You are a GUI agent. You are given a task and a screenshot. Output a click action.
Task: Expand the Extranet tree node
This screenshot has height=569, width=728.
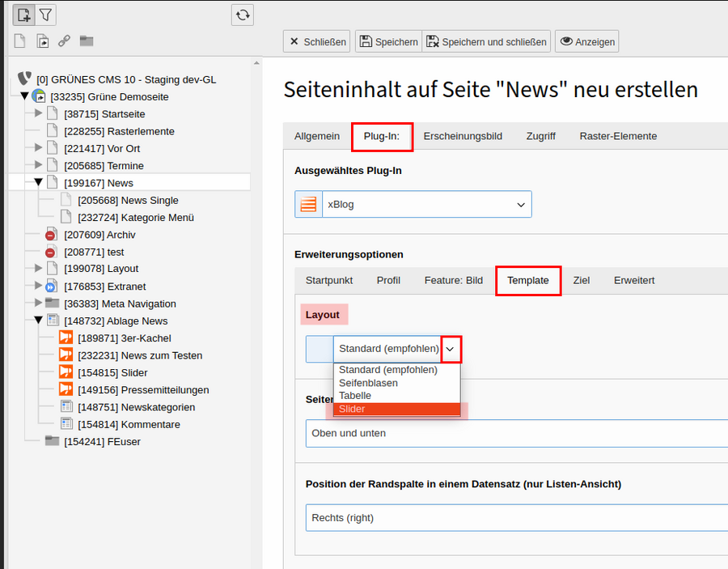click(x=39, y=285)
